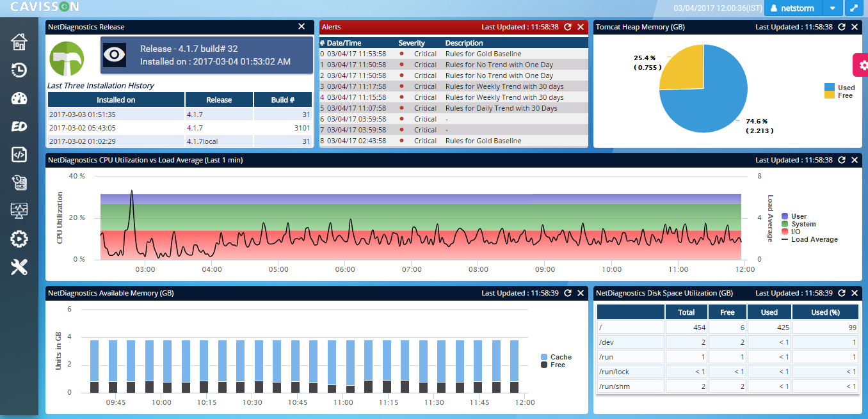Screen dimensions: 868x419
Task: Click the header date "03/04/2017 12:00:36(IST)"
Action: 717,8
